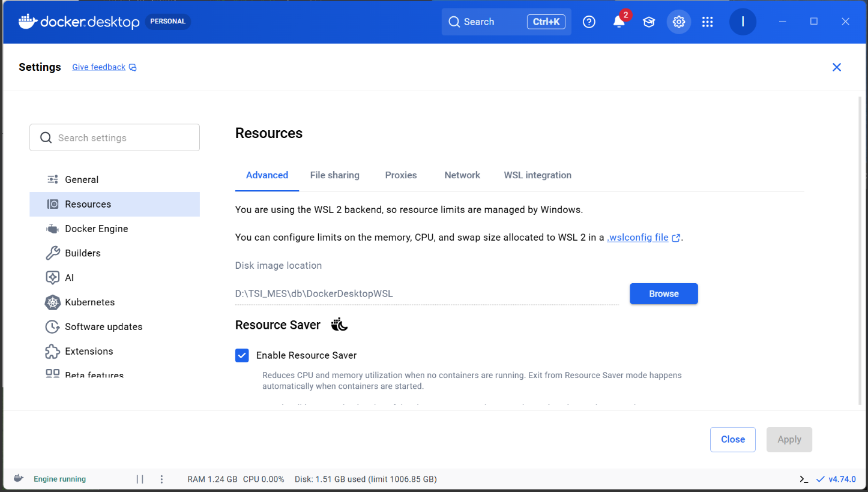This screenshot has width=868, height=492.
Task: Click the Resources page heading
Action: click(269, 133)
